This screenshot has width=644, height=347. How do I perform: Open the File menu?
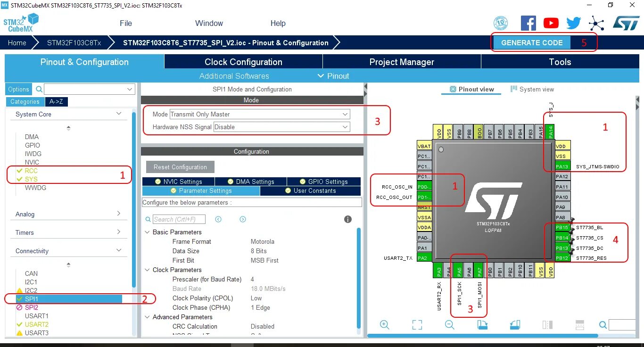point(126,23)
